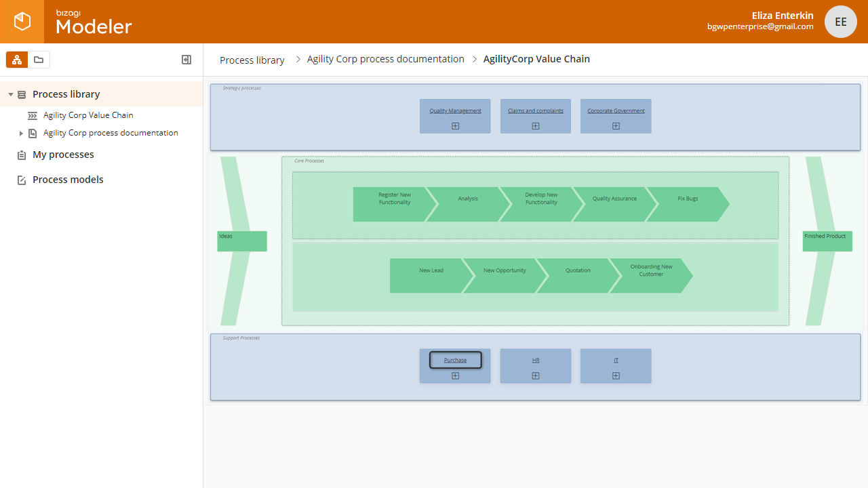Expand Quality Management plus icon
Screen dimensions: 868x488
[456, 126]
